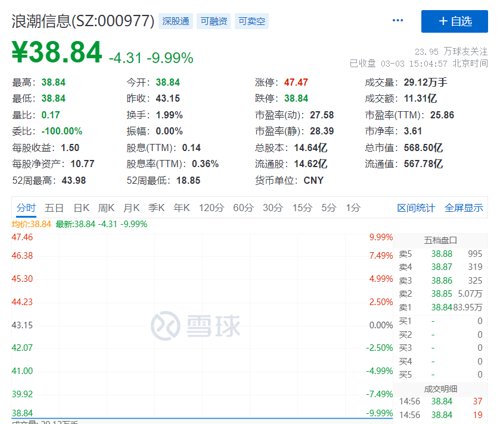Image resolution: width=500 pixels, height=424 pixels.
Task: Select the 分时 chart tab
Action: (26, 208)
